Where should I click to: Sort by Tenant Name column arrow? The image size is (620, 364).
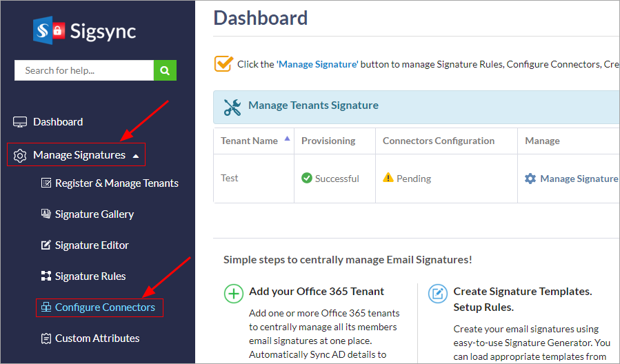[287, 139]
